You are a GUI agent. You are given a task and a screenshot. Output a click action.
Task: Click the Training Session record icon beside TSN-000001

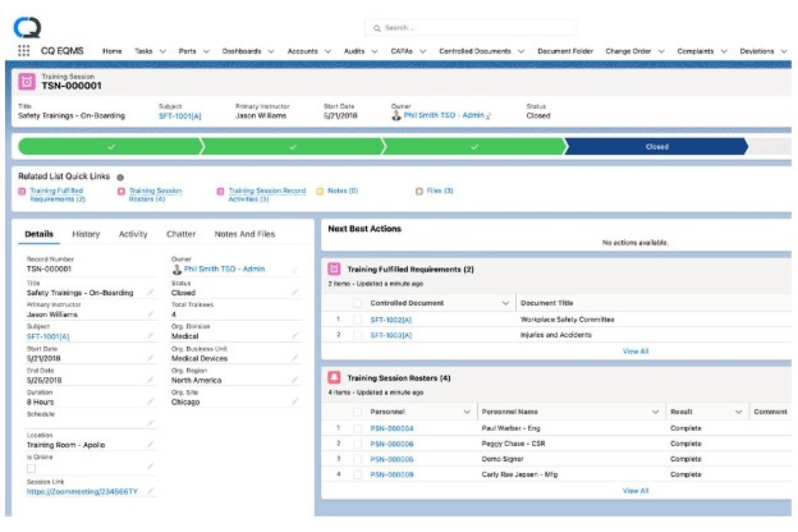(27, 81)
